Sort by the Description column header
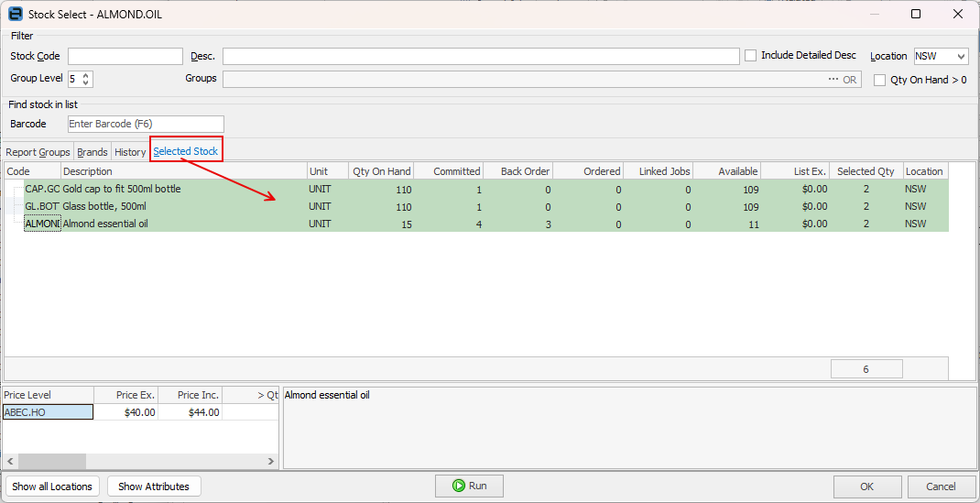 point(184,171)
